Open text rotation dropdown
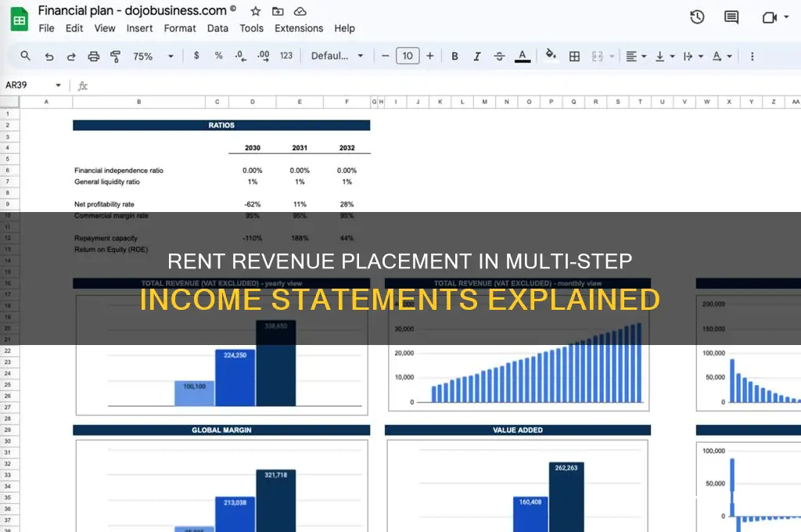801x532 pixels. 722,56
